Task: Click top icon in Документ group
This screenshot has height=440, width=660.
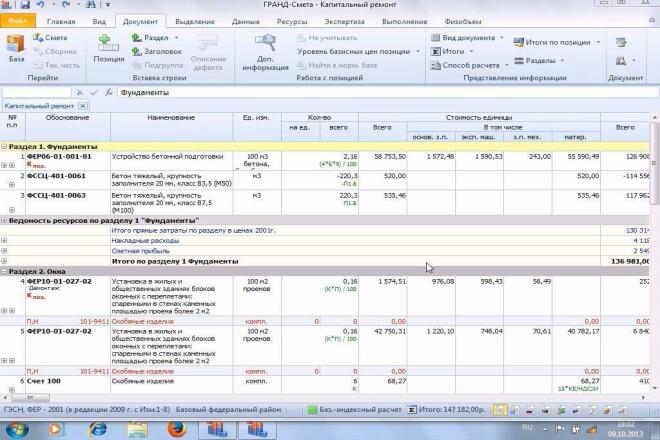Action: tap(621, 42)
